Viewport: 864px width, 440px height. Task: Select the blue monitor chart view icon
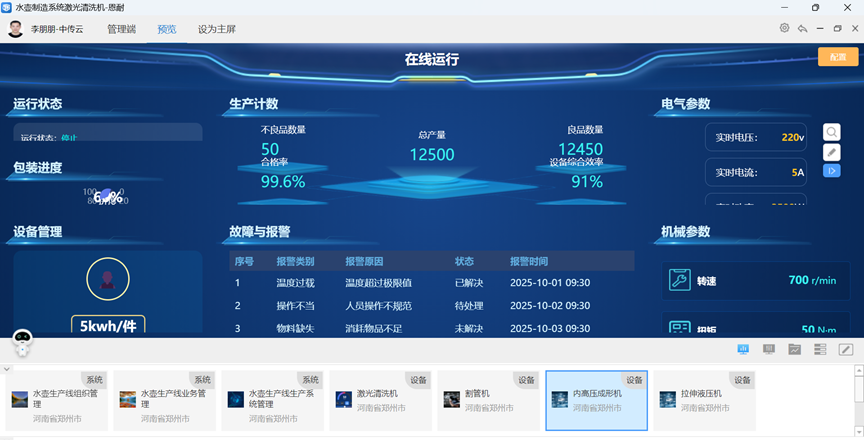pyautogui.click(x=743, y=349)
